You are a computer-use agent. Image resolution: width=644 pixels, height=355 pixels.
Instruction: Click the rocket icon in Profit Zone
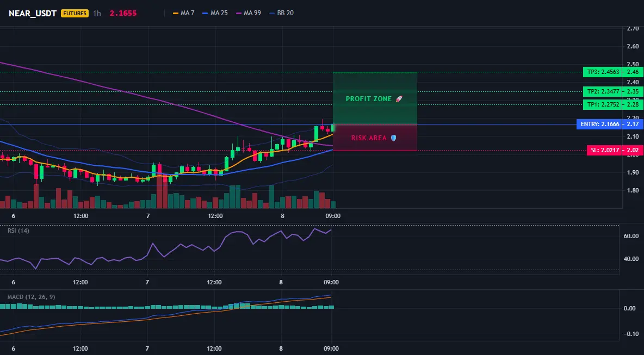coord(398,99)
